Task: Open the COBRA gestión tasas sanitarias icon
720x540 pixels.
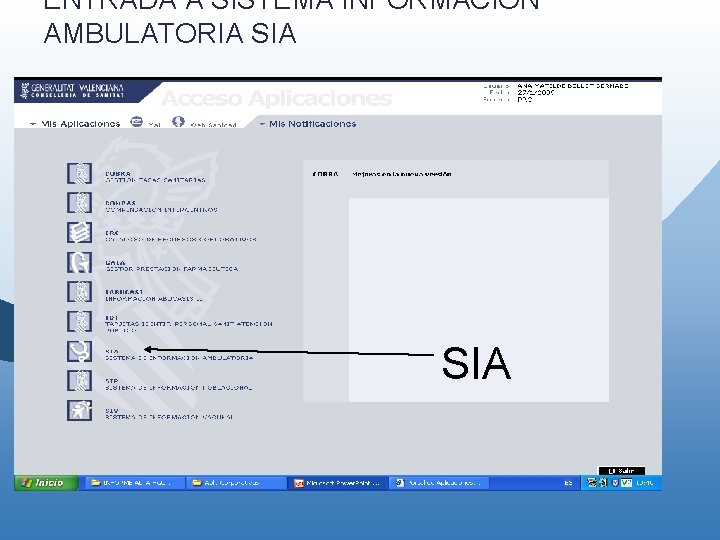Action: pos(79,174)
